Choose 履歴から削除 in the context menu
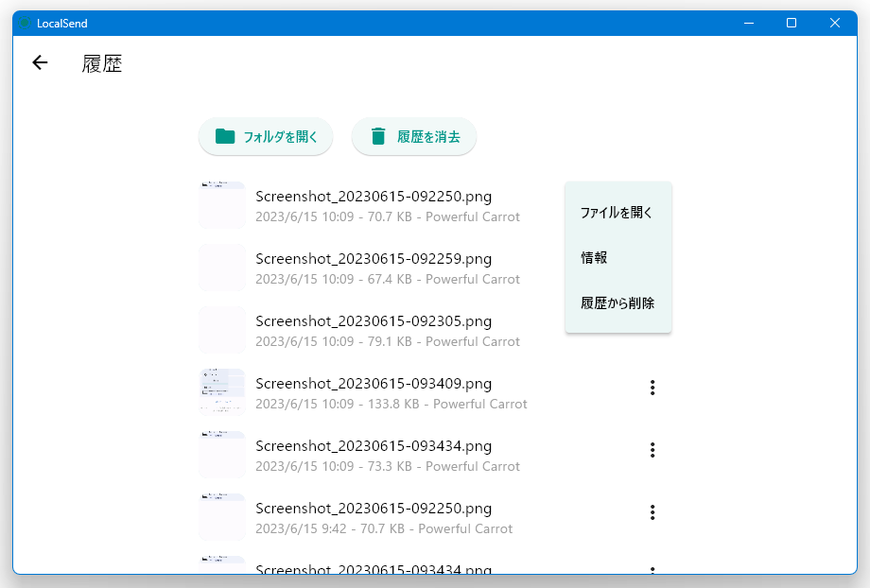Viewport: 870px width, 588px height. coord(618,303)
